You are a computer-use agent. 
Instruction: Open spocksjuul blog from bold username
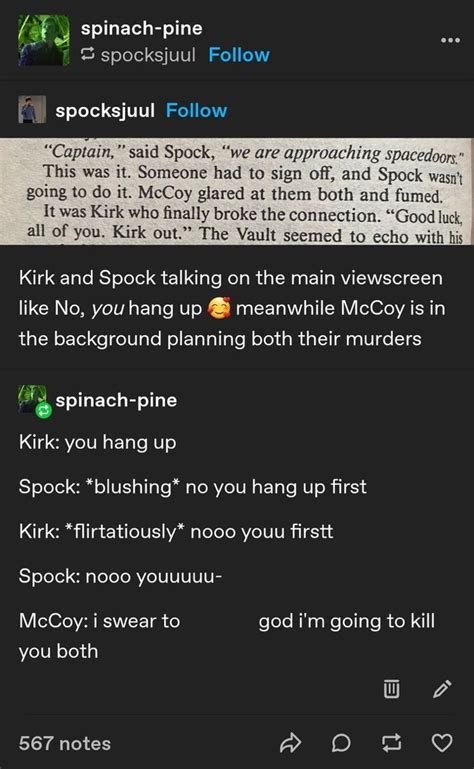(x=105, y=111)
